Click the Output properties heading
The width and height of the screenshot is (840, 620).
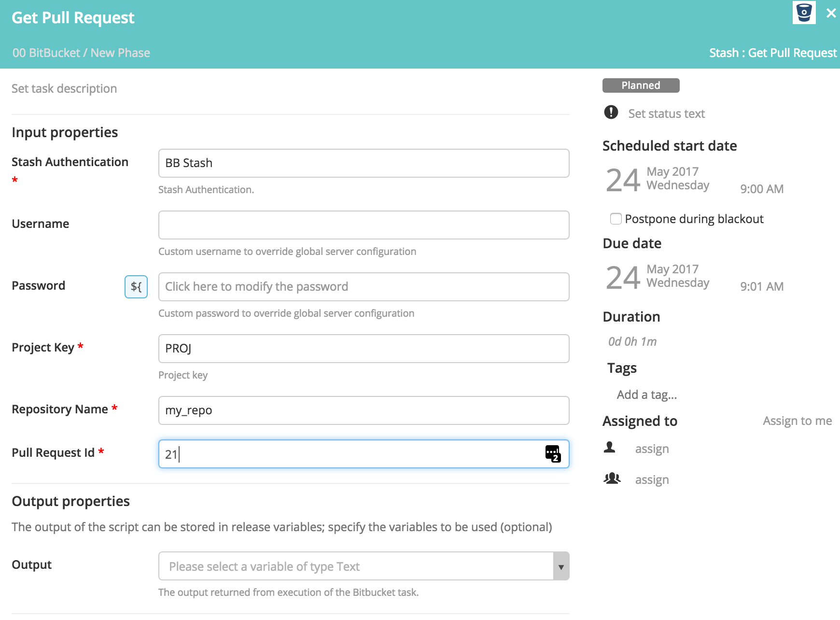70,501
